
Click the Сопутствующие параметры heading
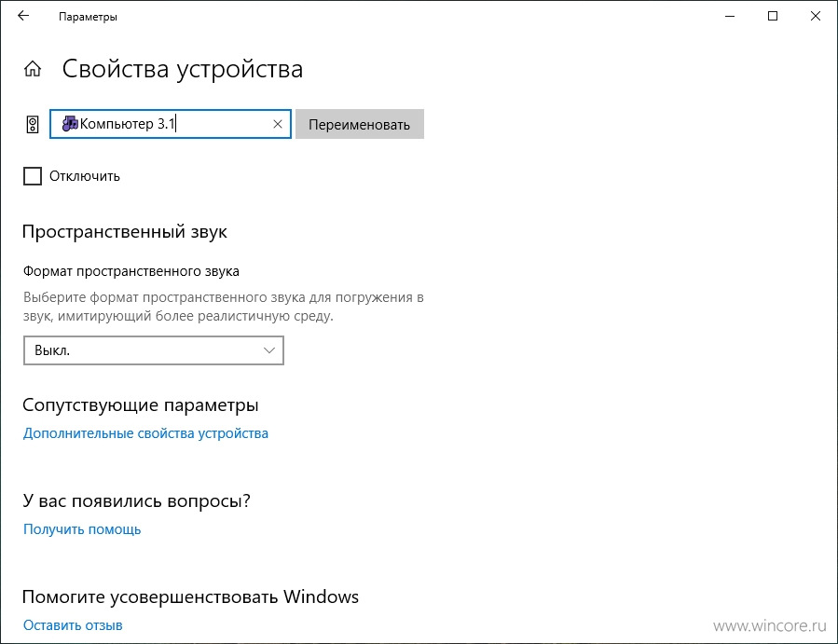tap(141, 405)
